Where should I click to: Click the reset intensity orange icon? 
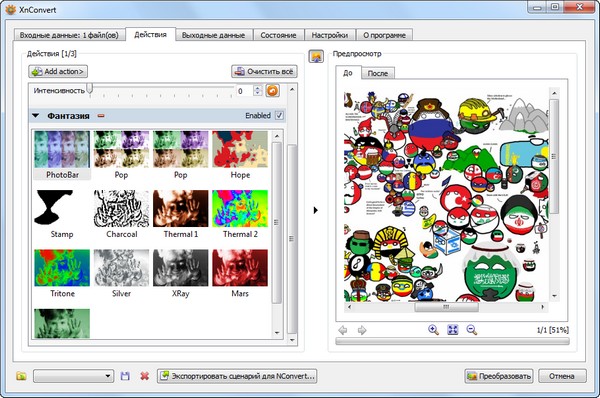click(272, 91)
